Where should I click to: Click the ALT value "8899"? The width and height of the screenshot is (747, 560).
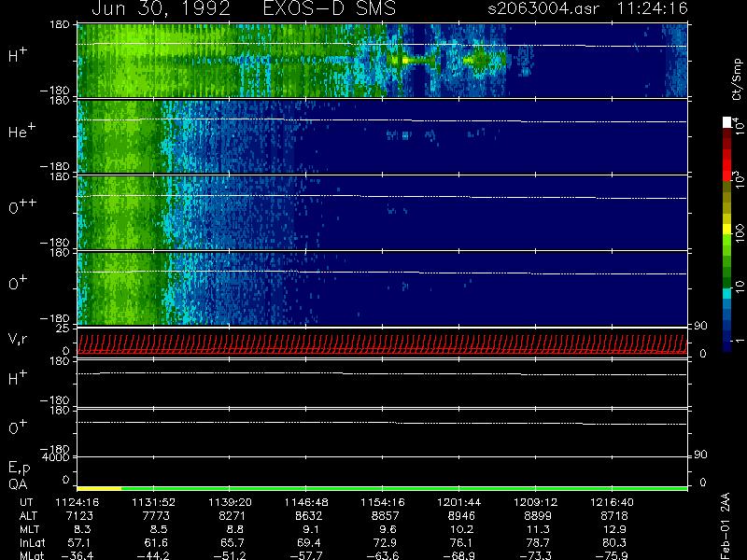(x=538, y=516)
